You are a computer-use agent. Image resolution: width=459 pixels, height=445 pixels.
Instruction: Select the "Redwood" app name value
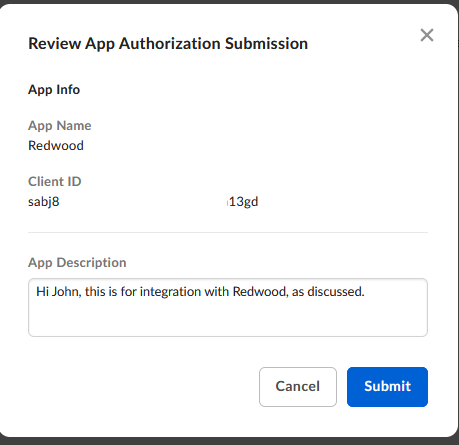pyautogui.click(x=56, y=146)
